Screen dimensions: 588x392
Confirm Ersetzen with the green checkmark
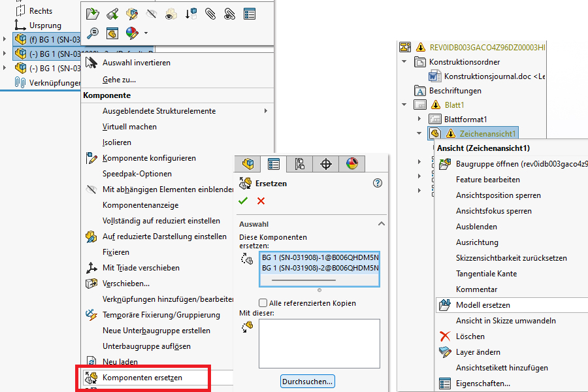coord(244,201)
